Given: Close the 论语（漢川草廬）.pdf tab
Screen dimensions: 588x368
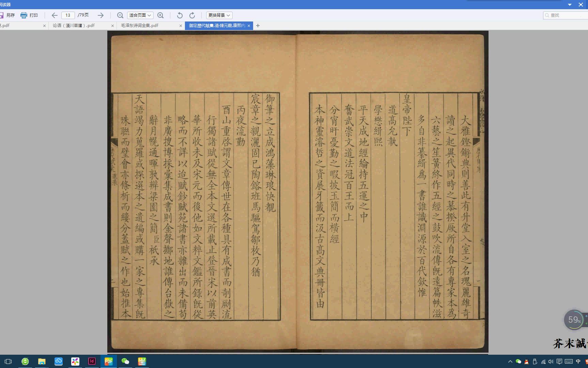Looking at the screenshot, I should [x=112, y=26].
